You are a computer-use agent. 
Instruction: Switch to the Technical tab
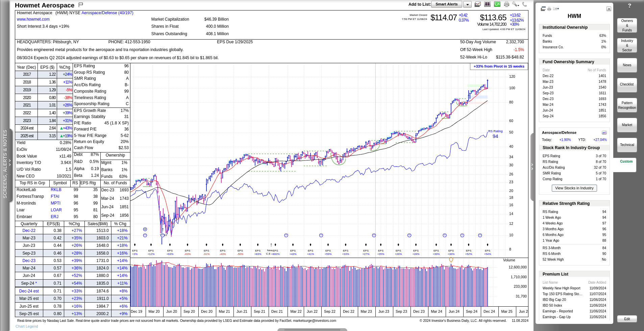point(627,145)
